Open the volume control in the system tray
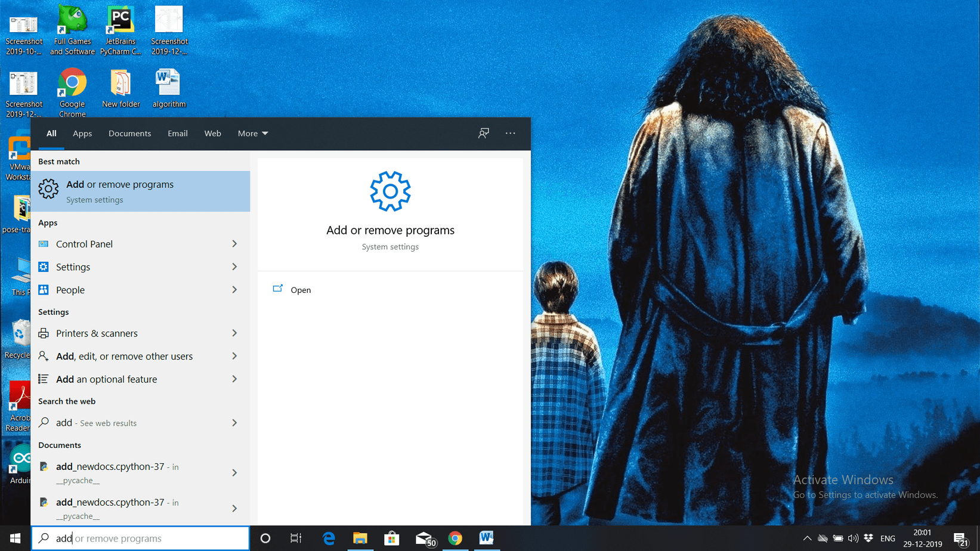The width and height of the screenshot is (980, 551). click(853, 538)
